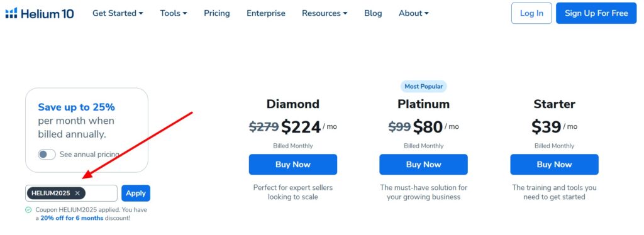Image resolution: width=644 pixels, height=235 pixels.
Task: Go to the Pricing page
Action: (x=217, y=13)
